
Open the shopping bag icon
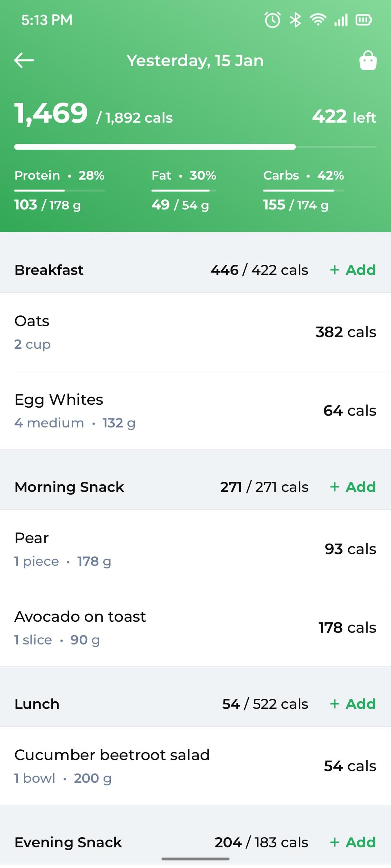tap(368, 60)
